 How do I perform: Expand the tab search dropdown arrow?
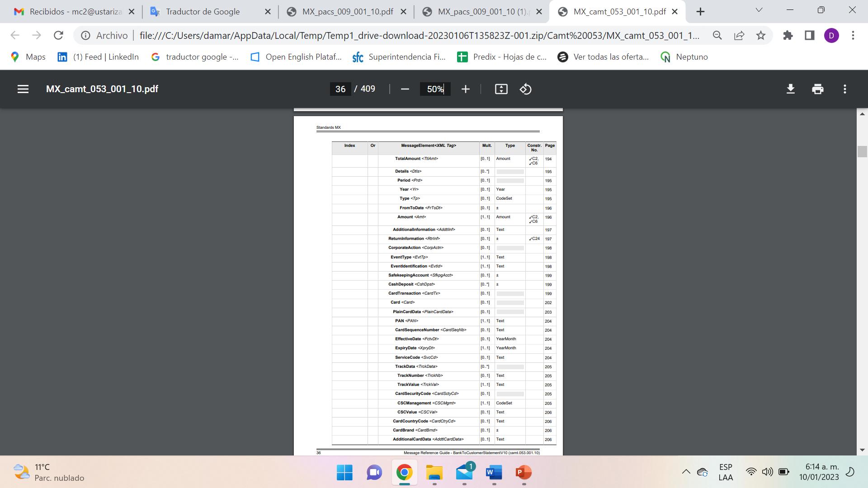coord(759,10)
